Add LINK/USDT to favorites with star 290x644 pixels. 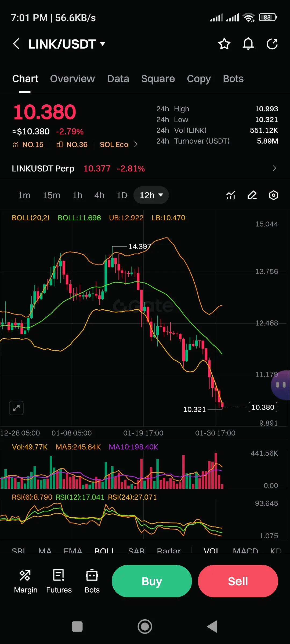[x=224, y=44]
